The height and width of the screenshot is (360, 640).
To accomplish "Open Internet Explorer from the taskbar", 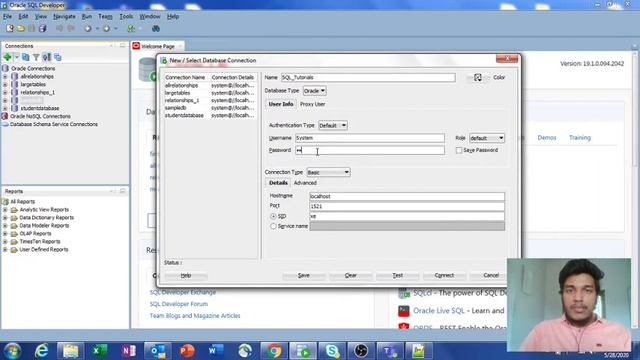I will (x=41, y=351).
